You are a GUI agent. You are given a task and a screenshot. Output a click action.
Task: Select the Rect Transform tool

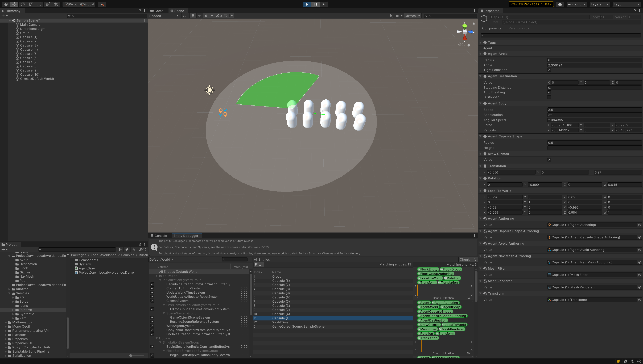39,4
